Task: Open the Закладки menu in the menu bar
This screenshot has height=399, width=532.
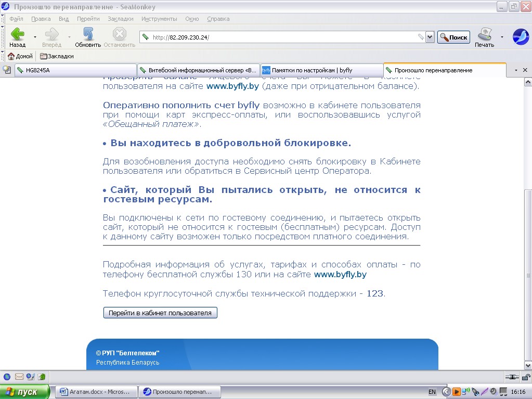Action: (121, 19)
